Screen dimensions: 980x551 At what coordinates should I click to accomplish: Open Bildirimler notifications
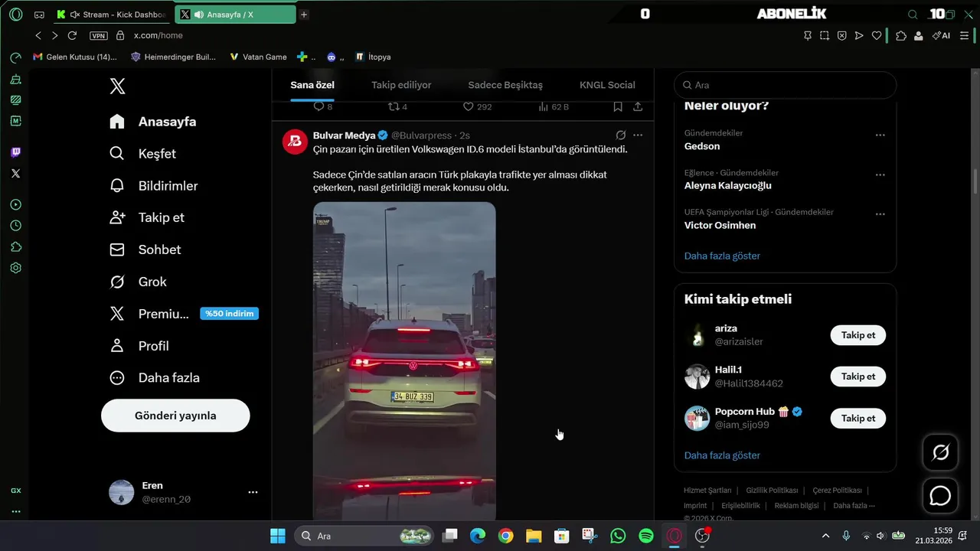click(x=153, y=186)
